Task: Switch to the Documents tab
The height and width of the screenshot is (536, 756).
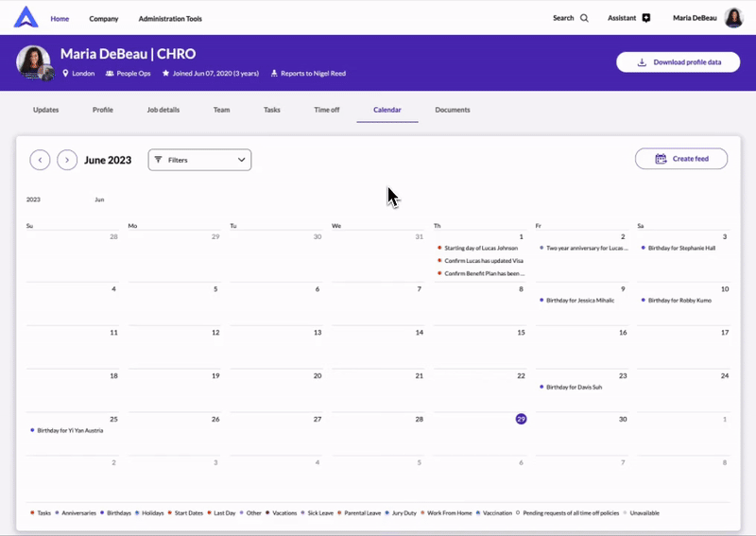Action: (x=453, y=110)
